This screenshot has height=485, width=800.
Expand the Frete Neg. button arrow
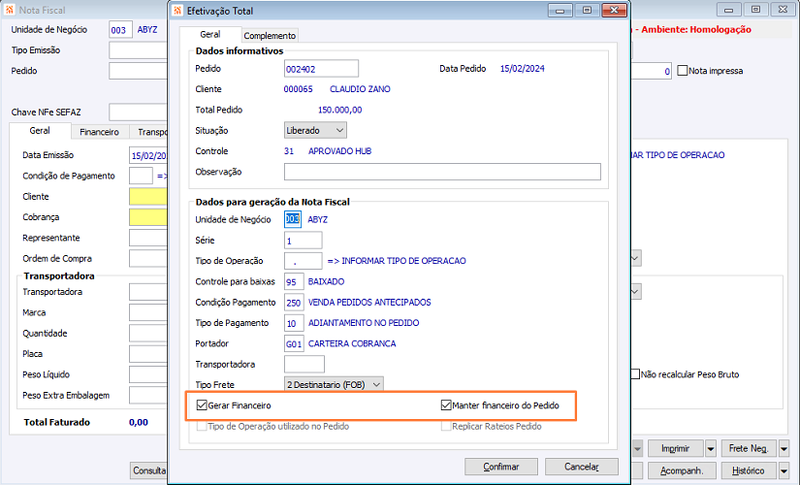[784, 449]
